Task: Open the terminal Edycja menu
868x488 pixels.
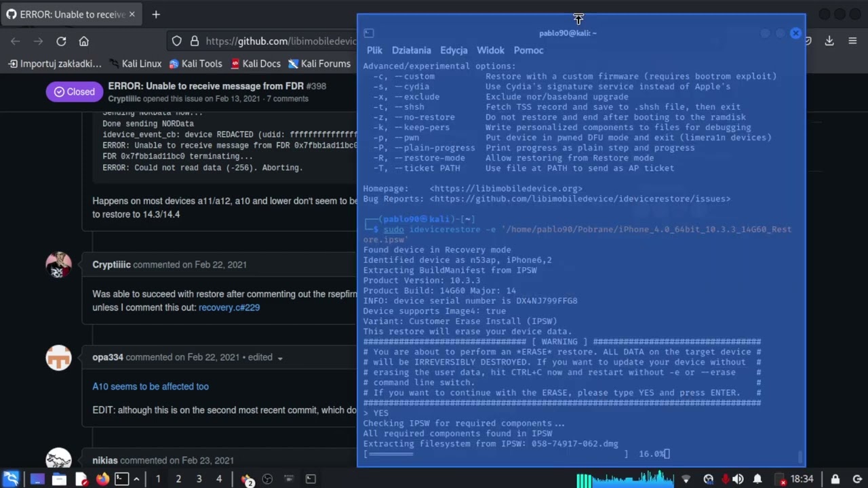Action: (x=454, y=50)
